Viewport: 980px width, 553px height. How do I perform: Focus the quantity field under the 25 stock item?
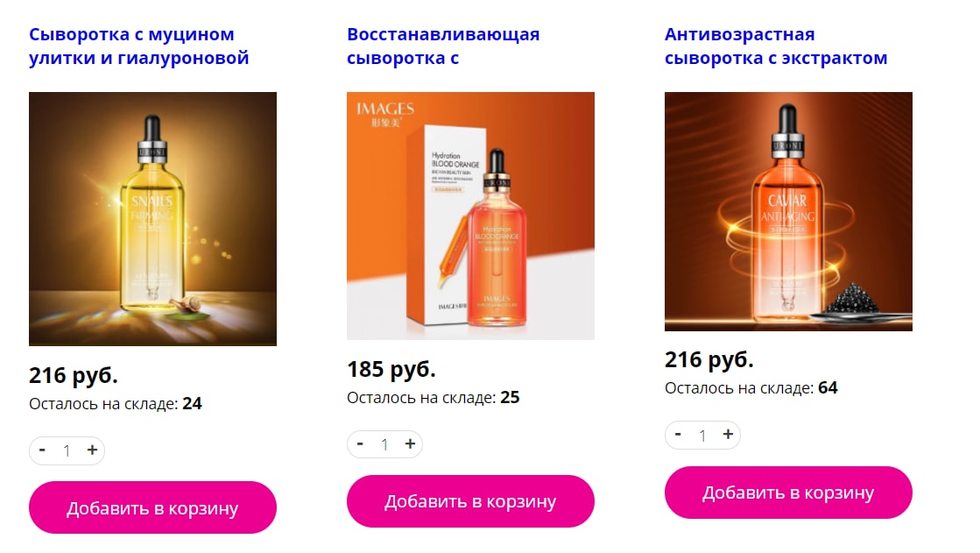point(385,445)
